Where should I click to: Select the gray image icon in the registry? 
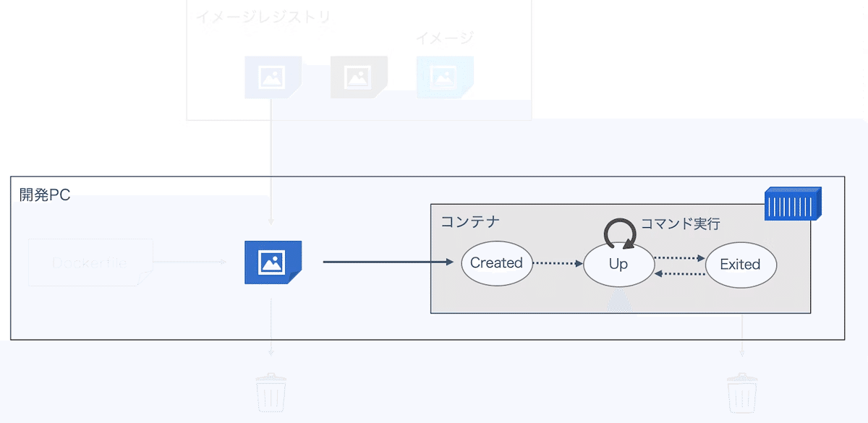coord(359,77)
